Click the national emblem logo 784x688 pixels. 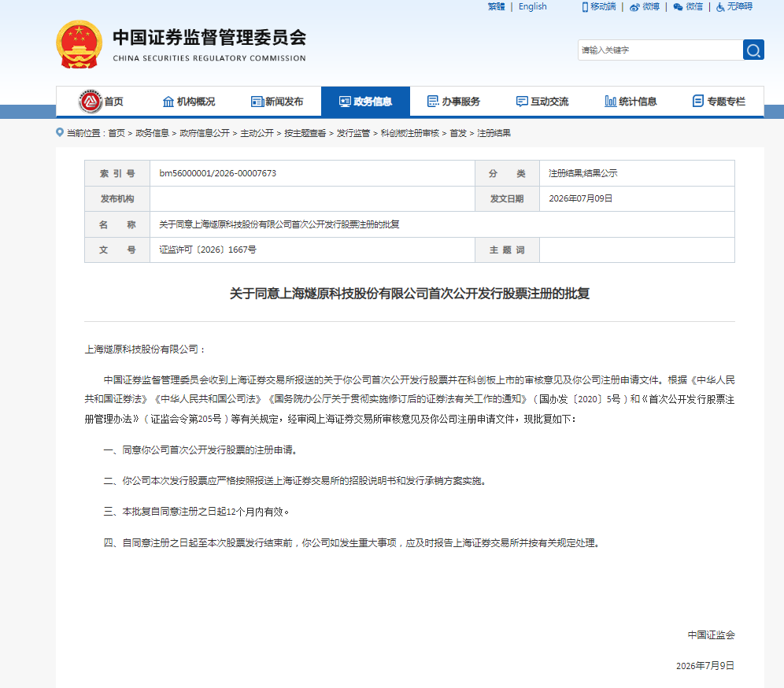click(x=79, y=44)
